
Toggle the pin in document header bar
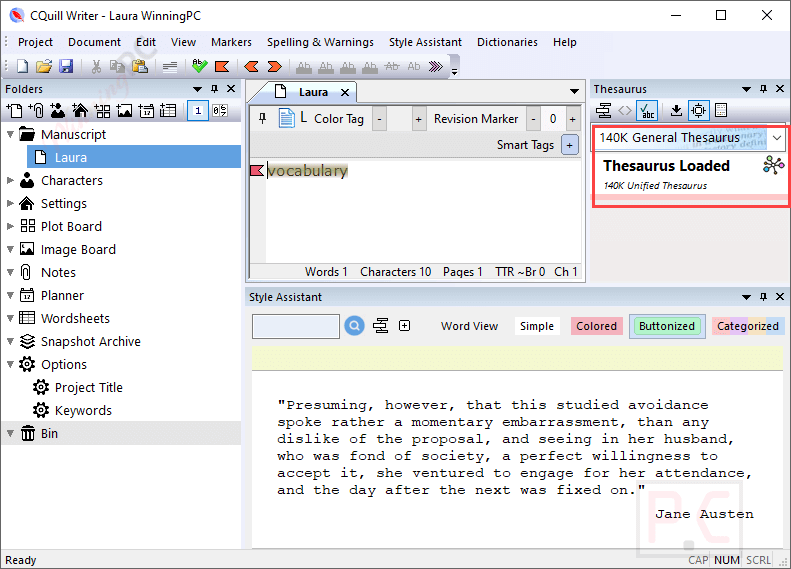[262, 118]
